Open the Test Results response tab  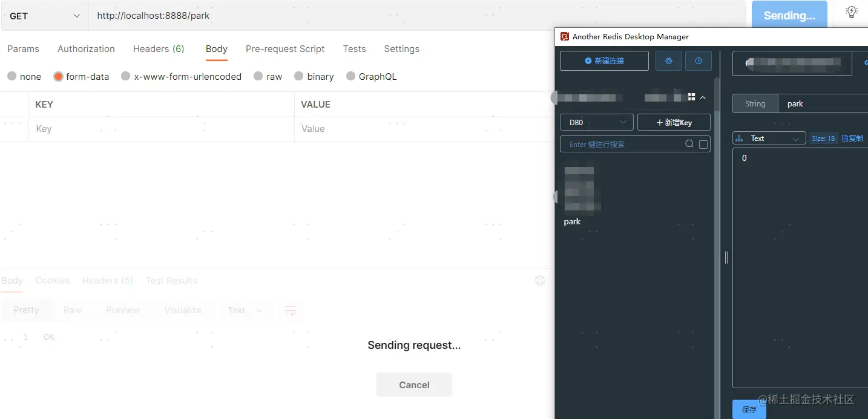171,281
